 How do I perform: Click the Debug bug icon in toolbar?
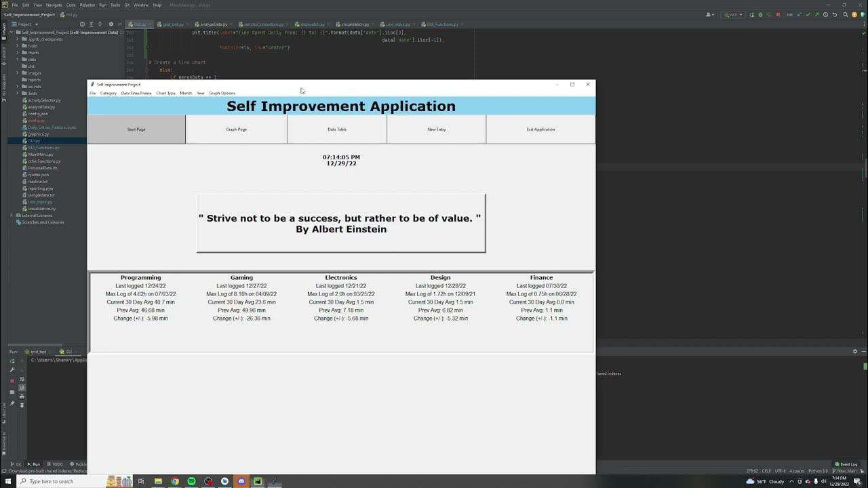[760, 14]
